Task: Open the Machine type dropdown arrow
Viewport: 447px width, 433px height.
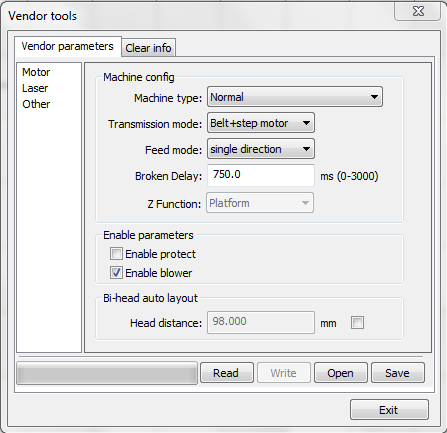Action: (x=374, y=97)
